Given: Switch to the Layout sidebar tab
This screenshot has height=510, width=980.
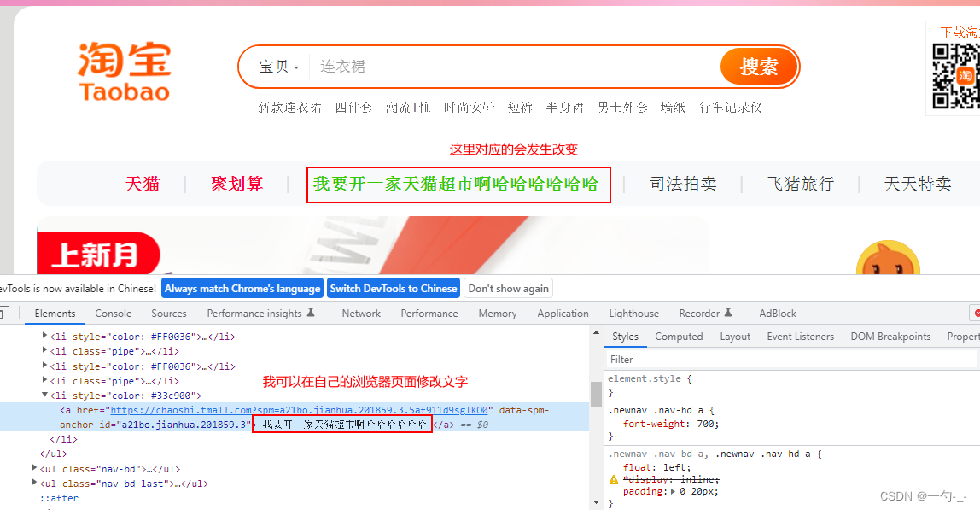Looking at the screenshot, I should click(x=735, y=337).
